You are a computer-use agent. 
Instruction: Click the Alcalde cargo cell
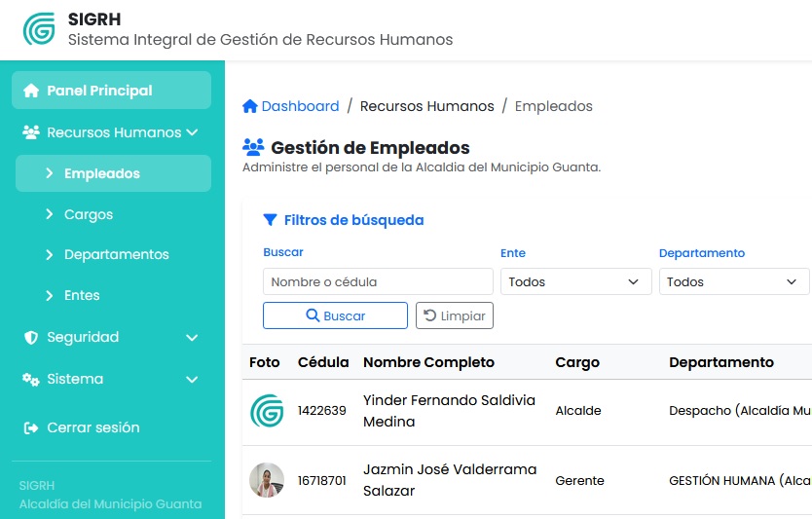pyautogui.click(x=578, y=411)
